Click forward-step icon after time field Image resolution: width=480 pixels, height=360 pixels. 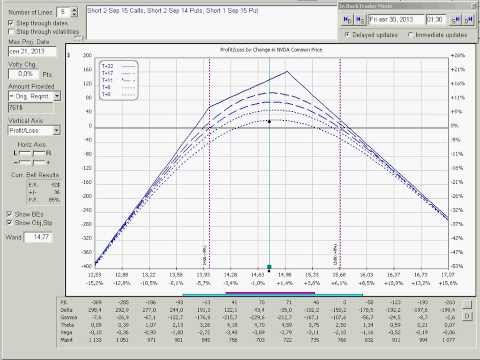(x=456, y=20)
